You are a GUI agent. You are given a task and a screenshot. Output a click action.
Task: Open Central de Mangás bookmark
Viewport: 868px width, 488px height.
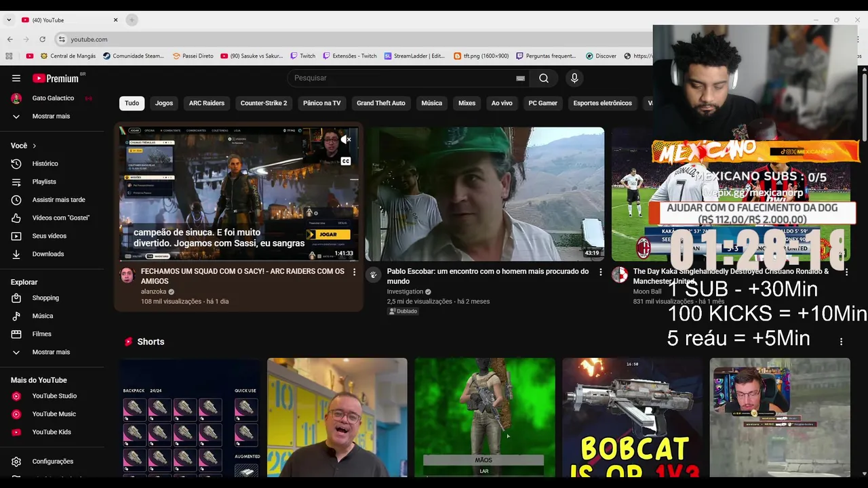pyautogui.click(x=68, y=56)
